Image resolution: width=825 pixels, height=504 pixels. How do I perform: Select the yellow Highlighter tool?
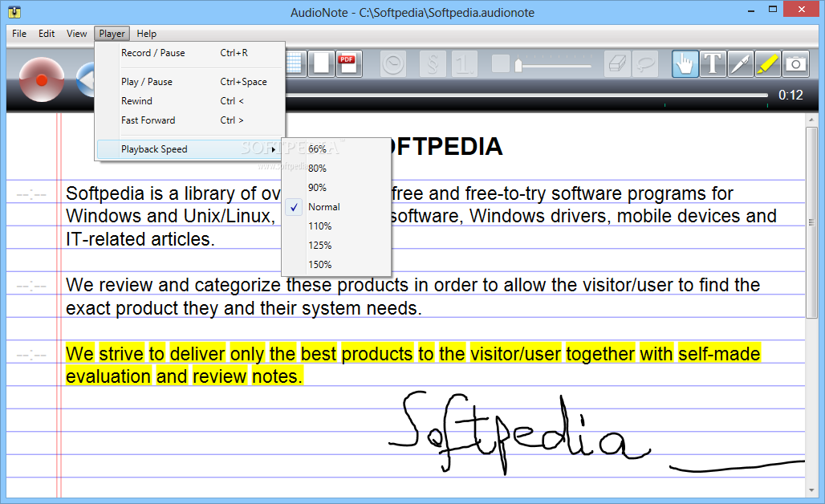click(768, 64)
